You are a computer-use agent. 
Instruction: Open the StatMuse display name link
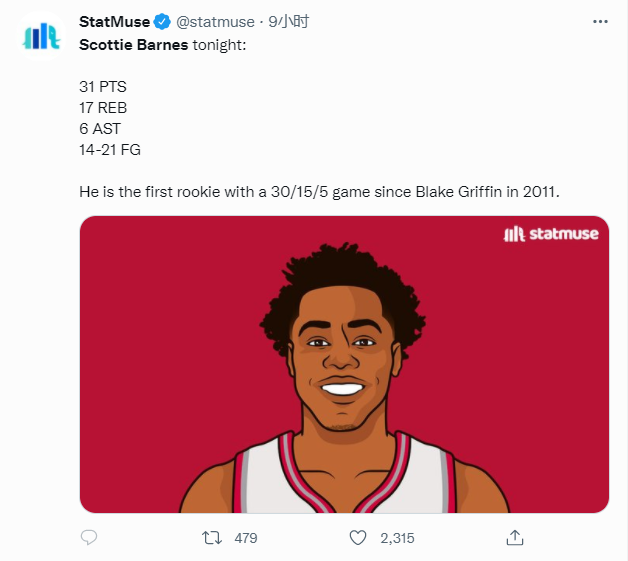(x=114, y=22)
